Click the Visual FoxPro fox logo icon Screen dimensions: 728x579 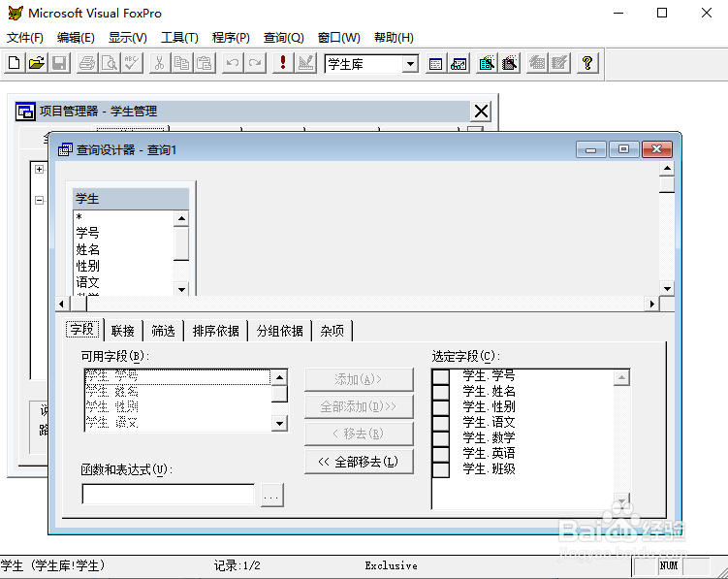click(x=16, y=13)
